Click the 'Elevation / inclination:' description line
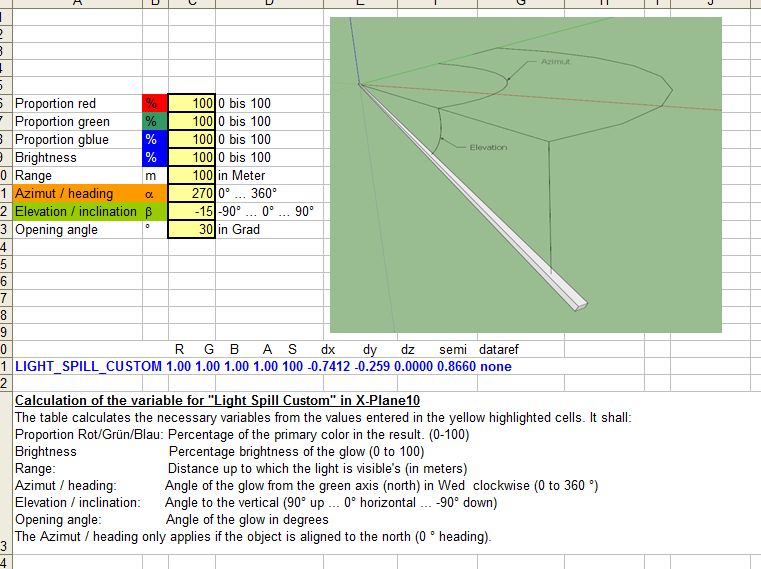The width and height of the screenshot is (761, 569). (256, 502)
